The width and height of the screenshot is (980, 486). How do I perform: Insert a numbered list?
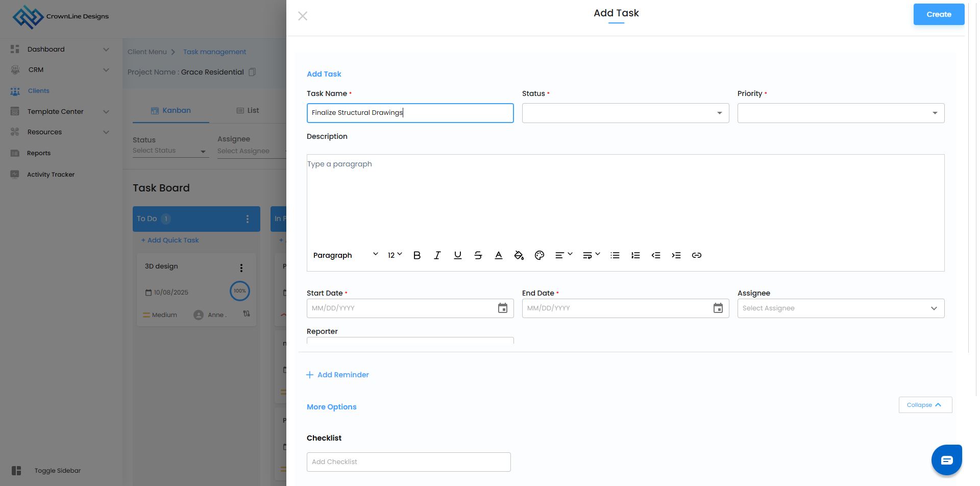pos(635,255)
